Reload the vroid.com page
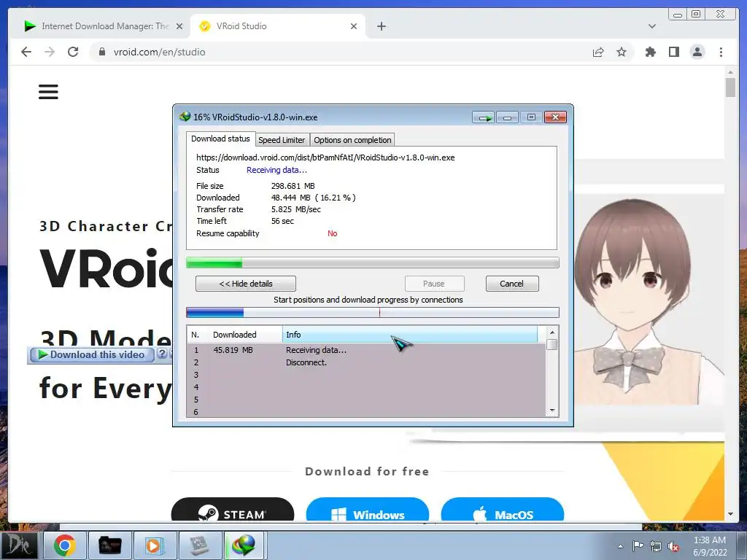Screen dimensions: 747x560 coord(73,52)
